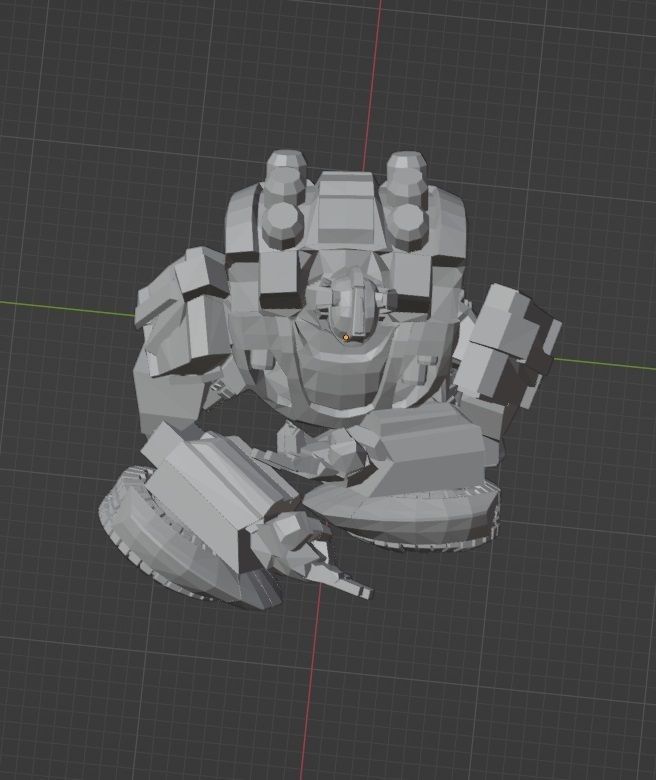The height and width of the screenshot is (780, 656).
Task: Click the central backpack block of the model
Action: [346, 209]
